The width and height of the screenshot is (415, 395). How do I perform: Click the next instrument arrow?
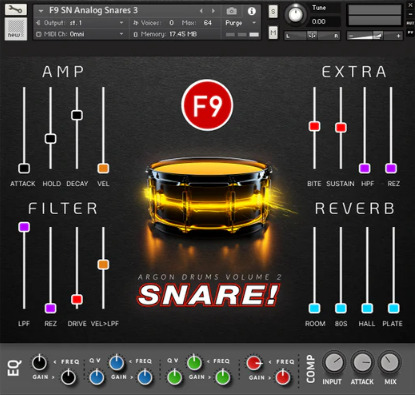pyautogui.click(x=213, y=11)
